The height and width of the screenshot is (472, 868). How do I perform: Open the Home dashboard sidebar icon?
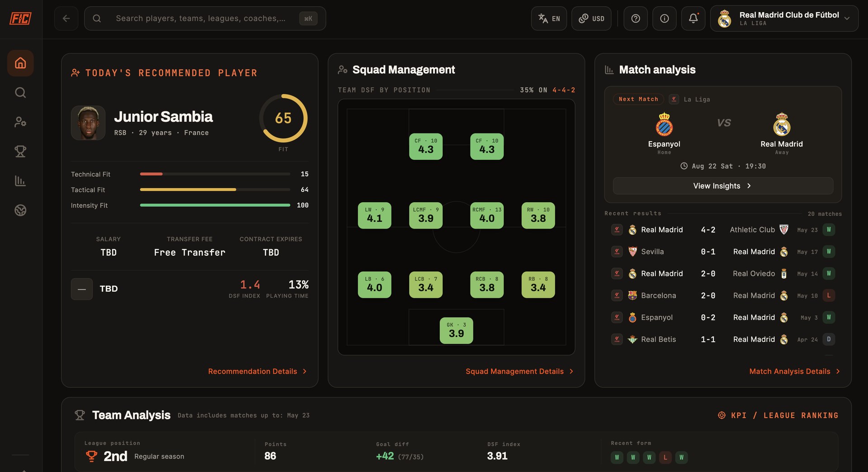tap(20, 63)
